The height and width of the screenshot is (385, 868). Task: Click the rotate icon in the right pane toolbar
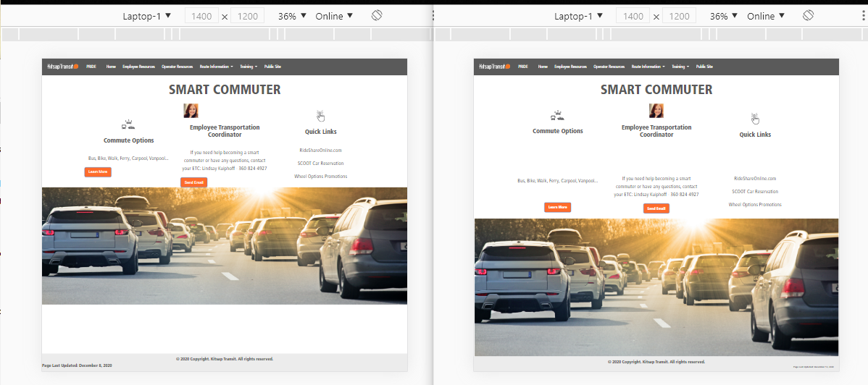pyautogui.click(x=809, y=15)
